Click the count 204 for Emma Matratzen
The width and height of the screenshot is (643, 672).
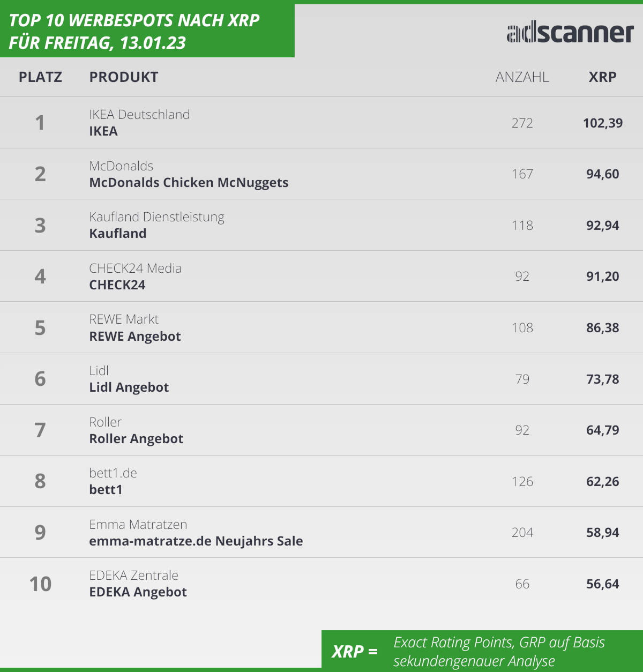point(522,533)
